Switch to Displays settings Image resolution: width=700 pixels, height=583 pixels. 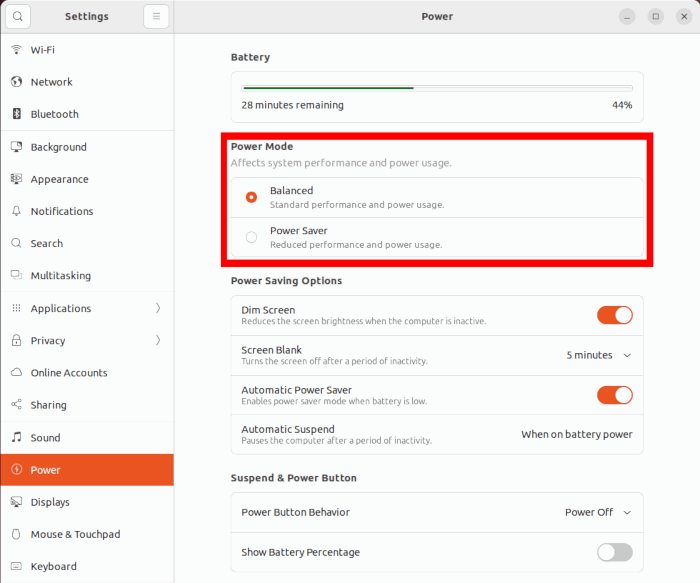point(87,502)
